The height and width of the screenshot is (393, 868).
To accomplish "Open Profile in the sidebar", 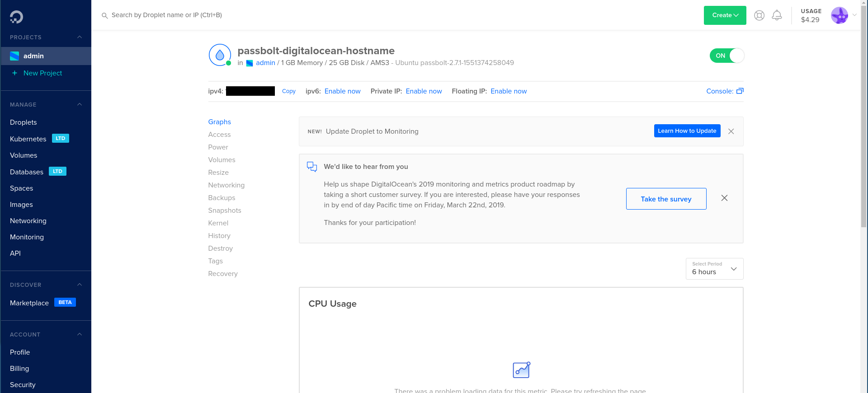I will point(20,352).
